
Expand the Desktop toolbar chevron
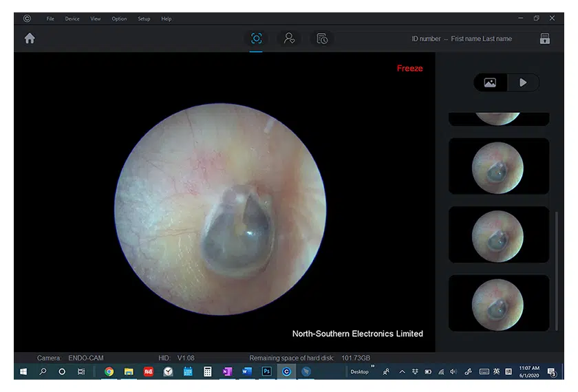tap(373, 367)
